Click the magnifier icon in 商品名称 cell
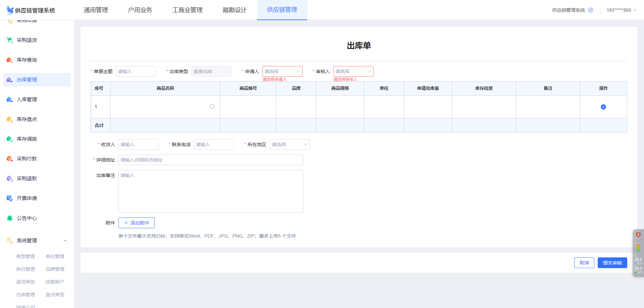Viewport: 644px width, 308px height. click(x=212, y=106)
